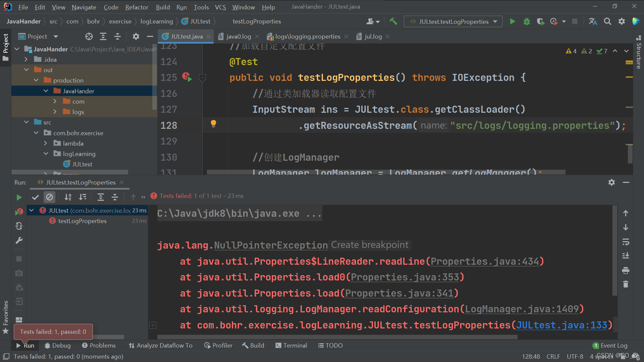Click the CRLF line separator in status bar

(x=553, y=357)
